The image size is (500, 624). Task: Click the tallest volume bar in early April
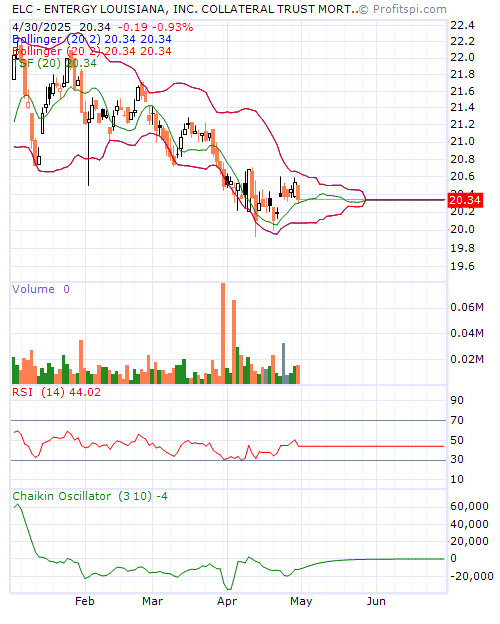tap(223, 333)
